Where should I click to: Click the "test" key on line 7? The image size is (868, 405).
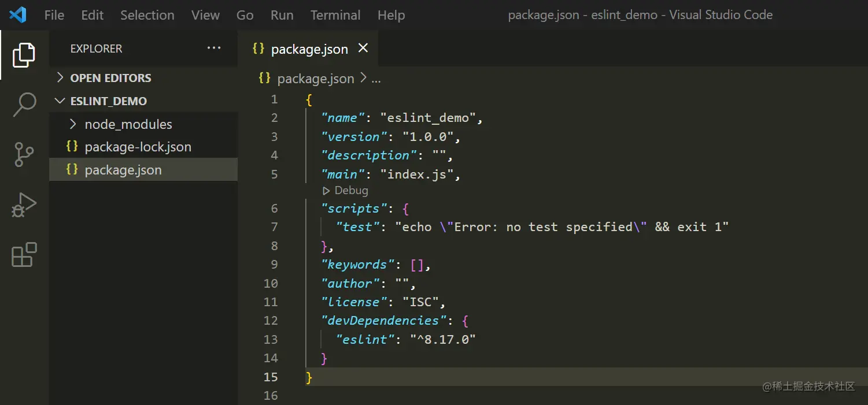click(358, 227)
